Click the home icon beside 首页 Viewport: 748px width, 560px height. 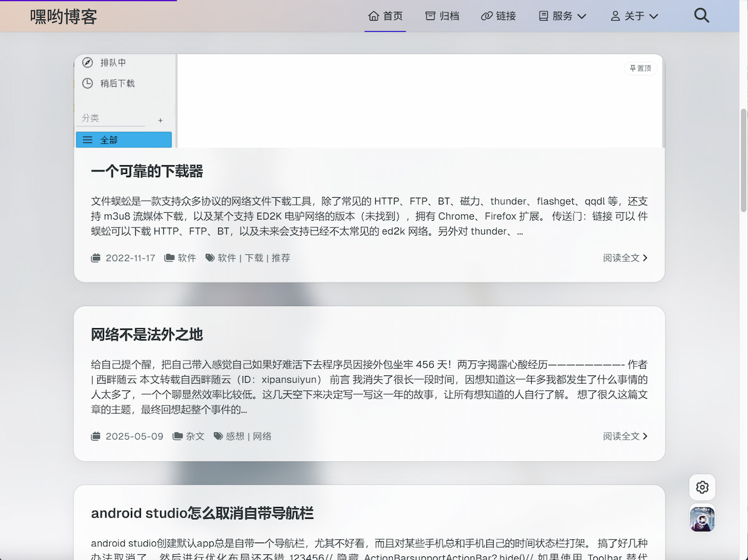373,16
